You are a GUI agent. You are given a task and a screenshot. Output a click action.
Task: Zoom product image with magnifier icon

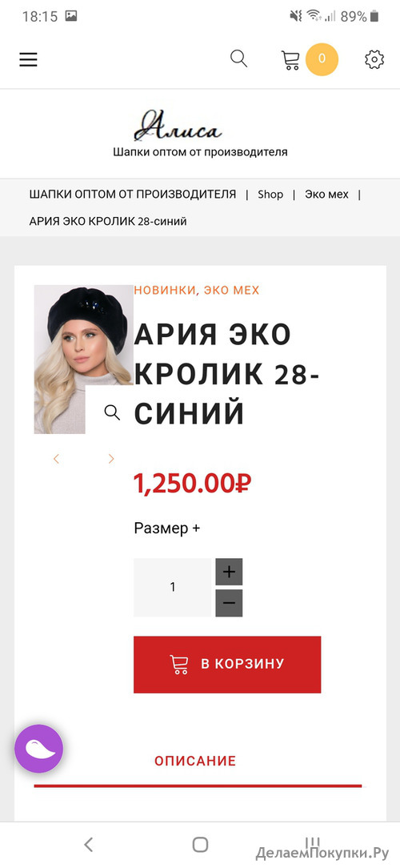(112, 412)
